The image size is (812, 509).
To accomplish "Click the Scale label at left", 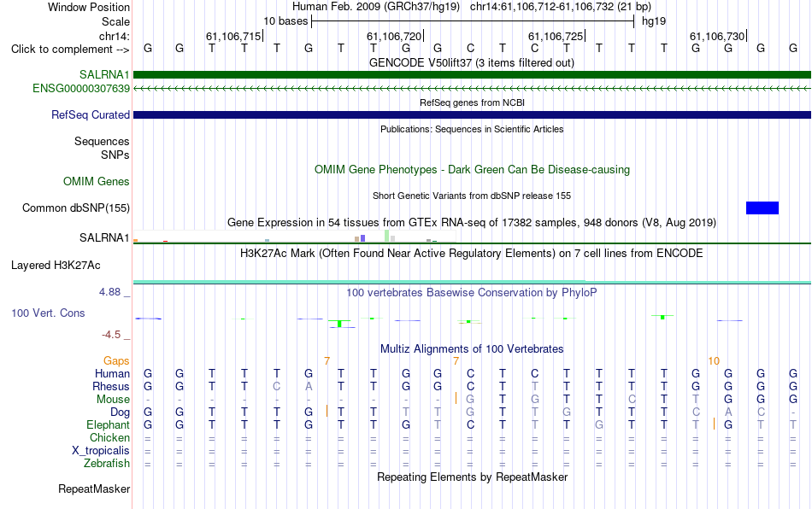I will [116, 21].
